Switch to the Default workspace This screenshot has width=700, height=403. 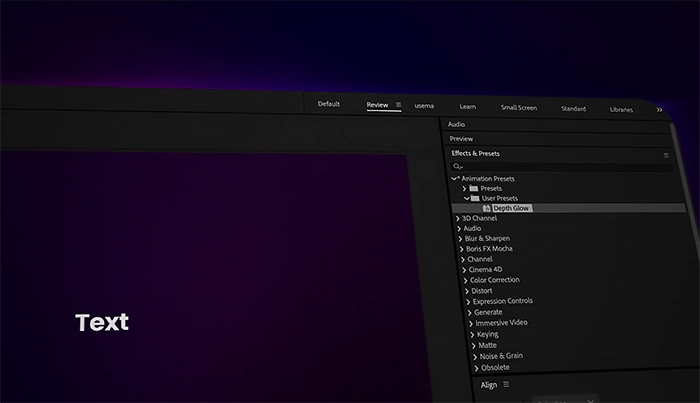[x=329, y=104]
